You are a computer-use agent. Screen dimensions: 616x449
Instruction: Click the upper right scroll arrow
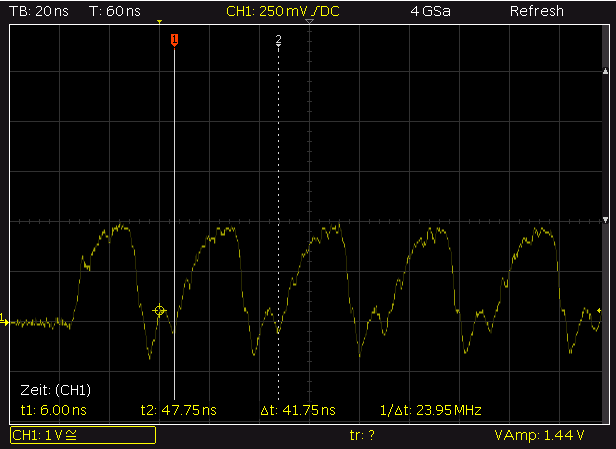pyautogui.click(x=605, y=71)
